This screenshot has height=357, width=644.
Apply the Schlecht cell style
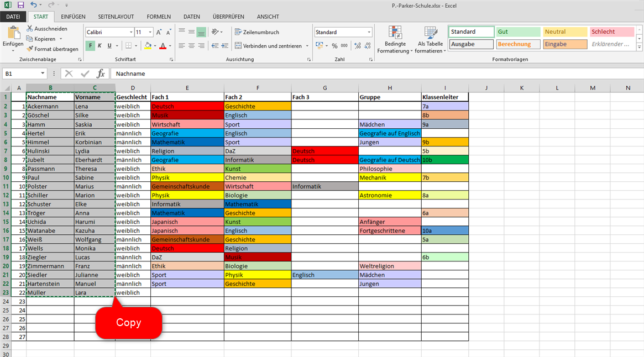pos(611,32)
